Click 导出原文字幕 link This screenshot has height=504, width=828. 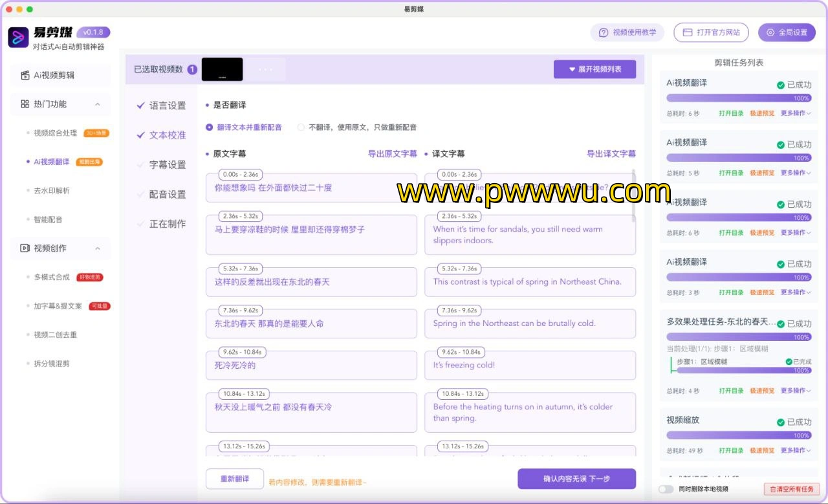pos(393,154)
